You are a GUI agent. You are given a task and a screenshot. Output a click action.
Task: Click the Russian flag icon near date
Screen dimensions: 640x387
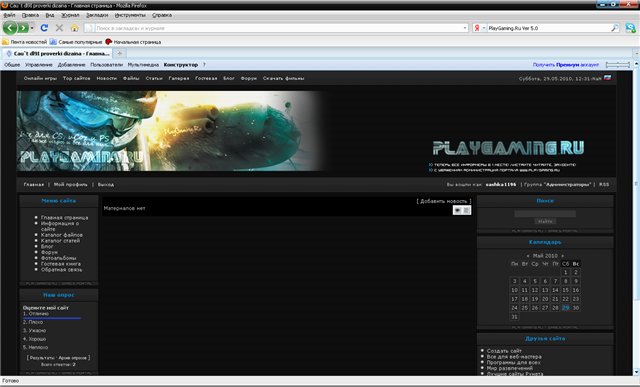coord(607,78)
